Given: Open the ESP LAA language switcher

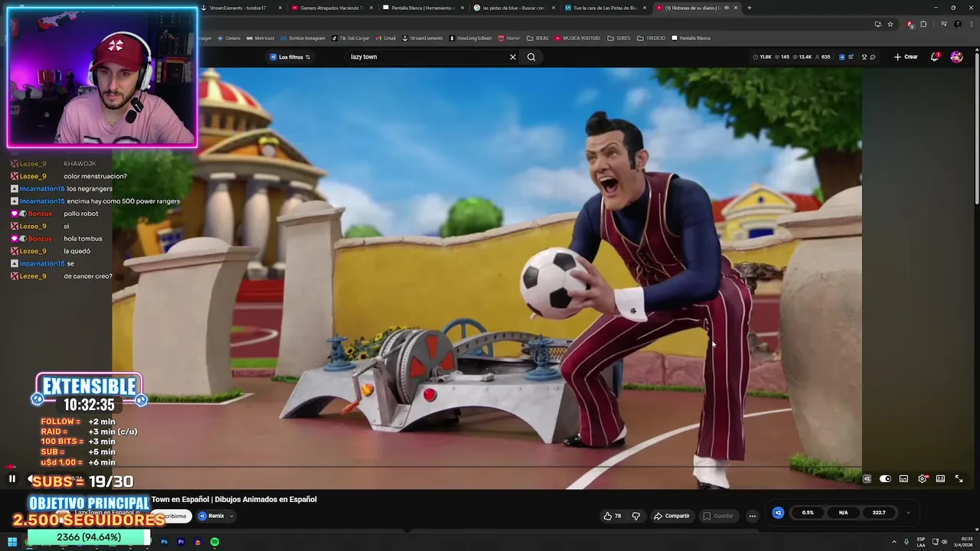Looking at the screenshot, I should point(921,542).
